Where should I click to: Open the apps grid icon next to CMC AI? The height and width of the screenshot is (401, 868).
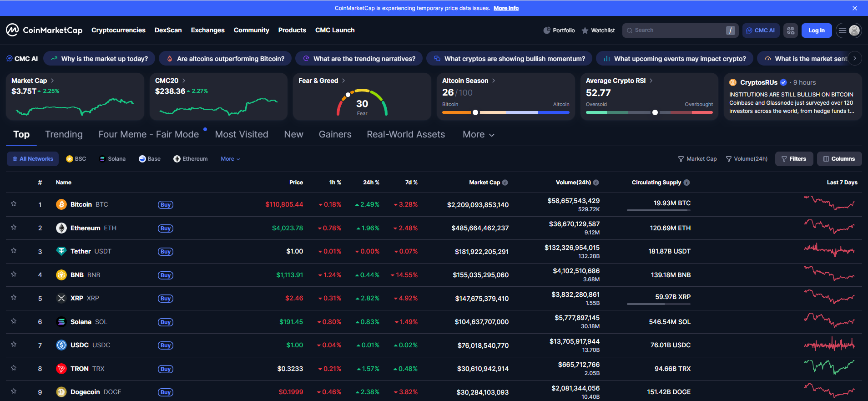pyautogui.click(x=791, y=30)
